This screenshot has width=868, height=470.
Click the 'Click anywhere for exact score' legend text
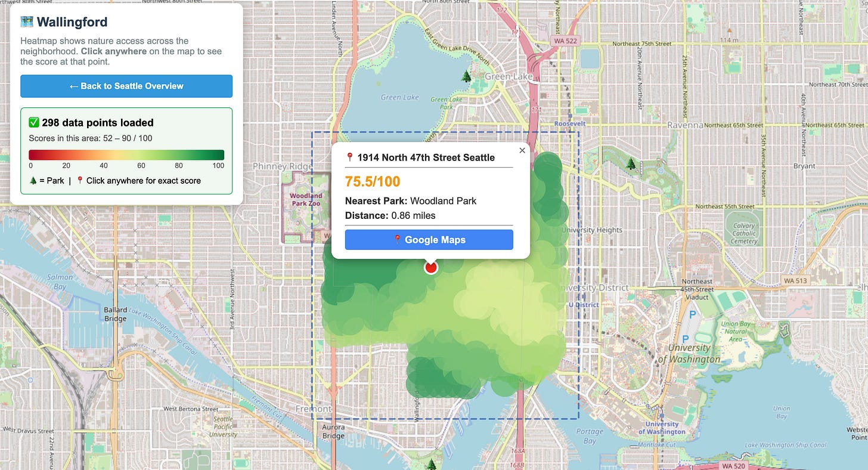click(143, 180)
